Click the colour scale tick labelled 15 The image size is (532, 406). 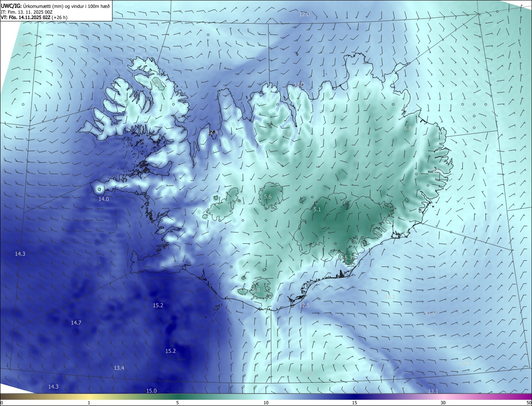[355, 403]
